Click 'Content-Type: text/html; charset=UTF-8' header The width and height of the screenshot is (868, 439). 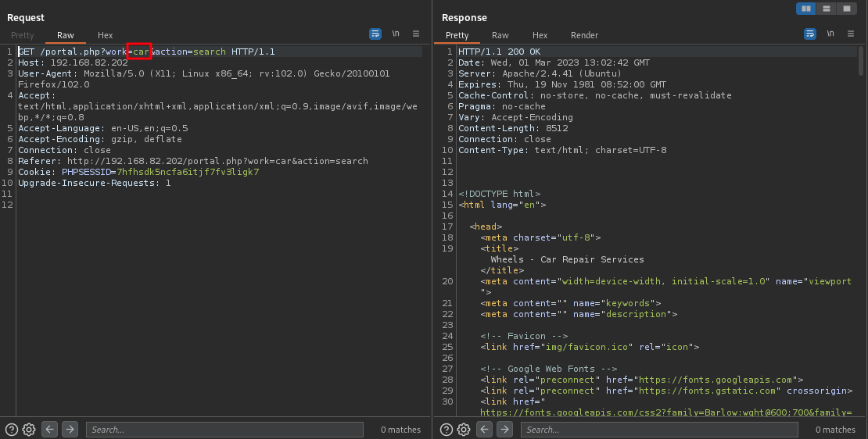point(562,151)
